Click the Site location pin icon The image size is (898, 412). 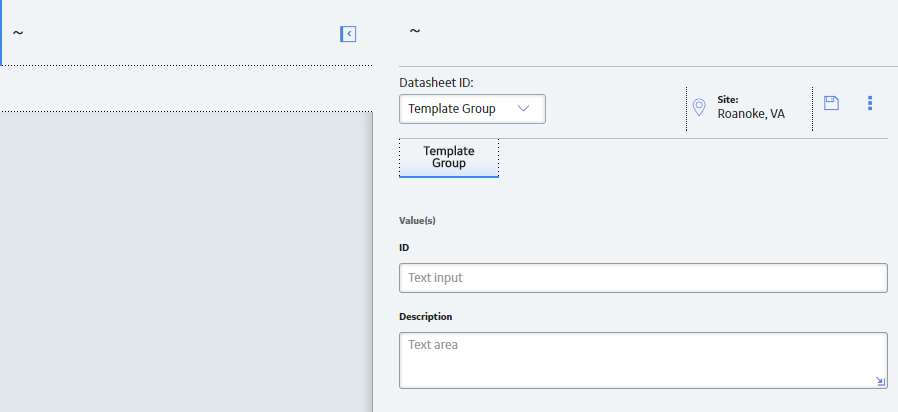tap(699, 107)
